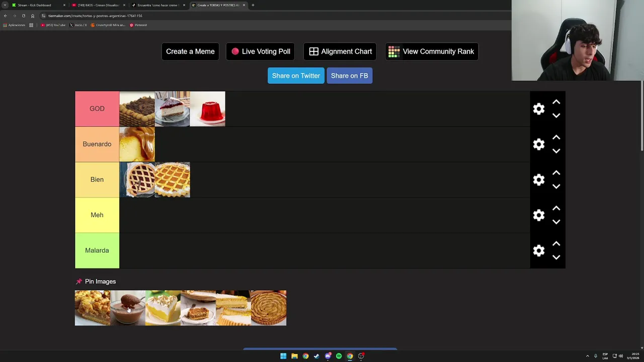Pick the lemon pie slice from pool
This screenshot has height=362, width=644.
[163, 308]
